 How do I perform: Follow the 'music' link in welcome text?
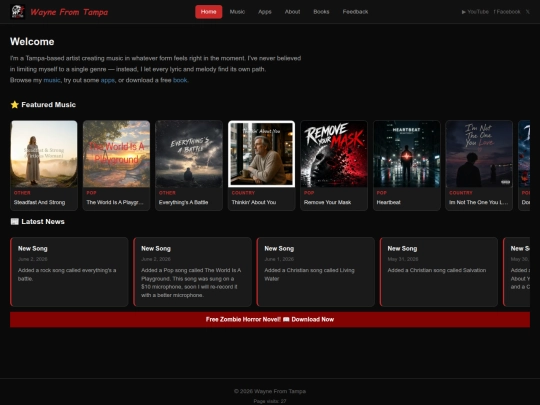point(52,80)
